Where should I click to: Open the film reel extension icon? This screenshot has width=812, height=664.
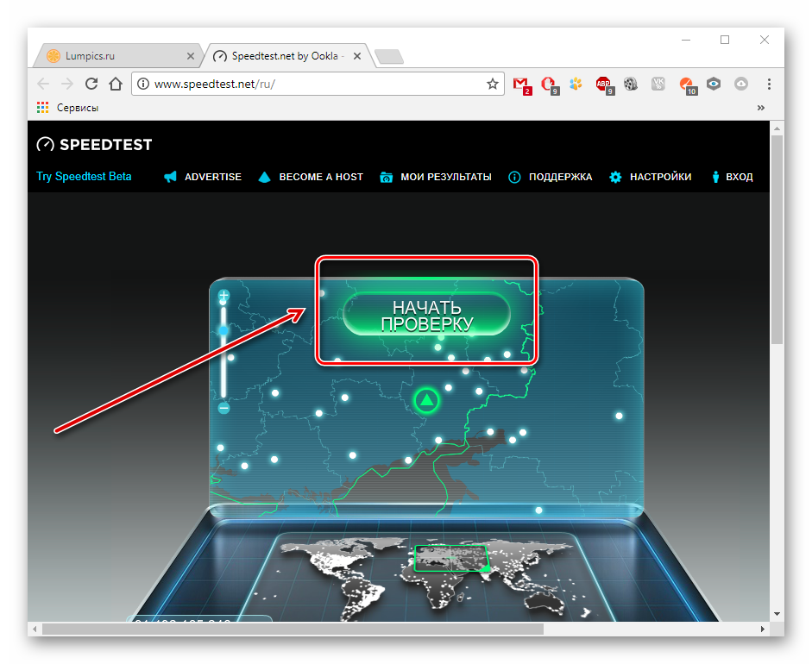631,84
